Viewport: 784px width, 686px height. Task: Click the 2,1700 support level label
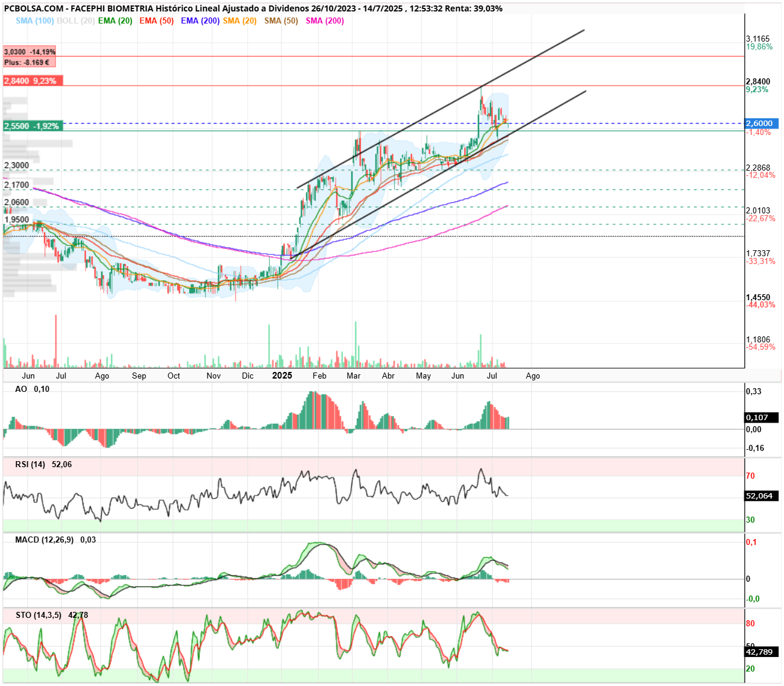coord(16,185)
